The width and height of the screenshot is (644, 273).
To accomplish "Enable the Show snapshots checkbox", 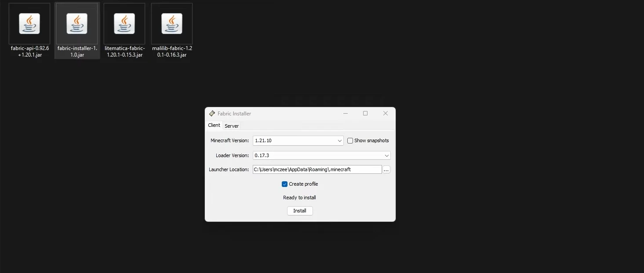I will click(x=350, y=141).
